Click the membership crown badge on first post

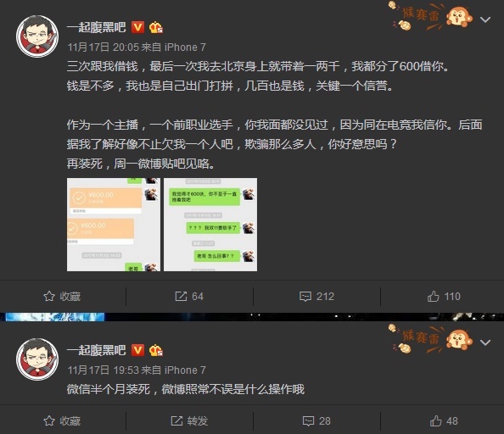[156, 27]
